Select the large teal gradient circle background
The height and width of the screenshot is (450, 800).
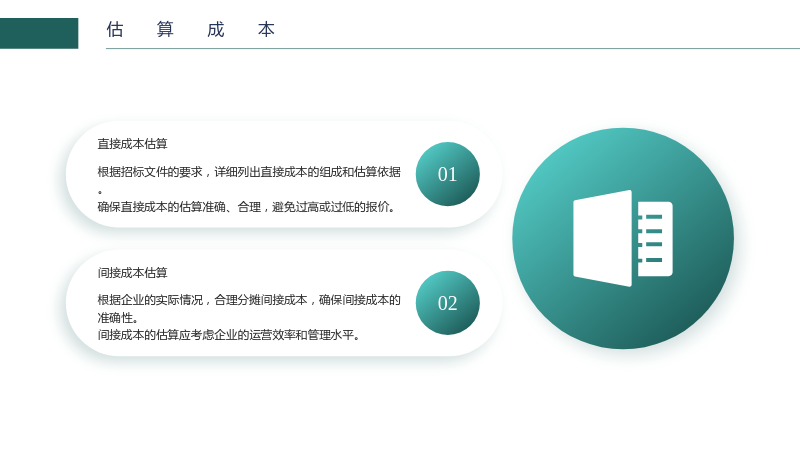623,238
